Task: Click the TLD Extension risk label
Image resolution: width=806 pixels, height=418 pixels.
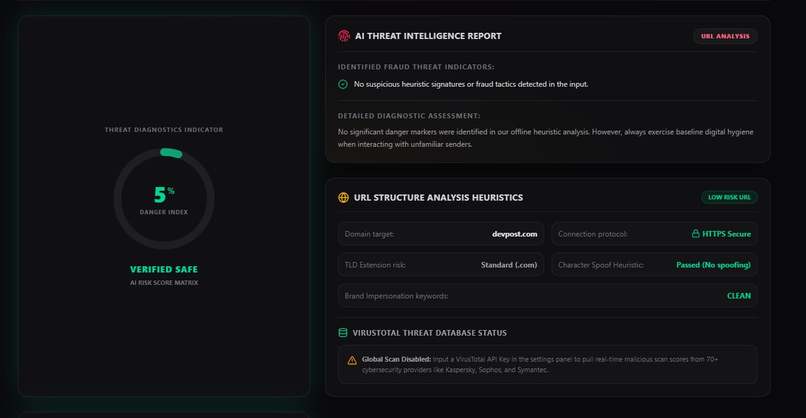Action: [x=375, y=265]
